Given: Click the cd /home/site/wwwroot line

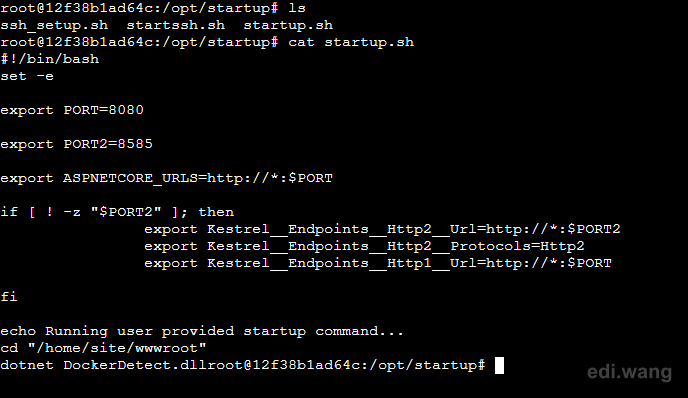Looking at the screenshot, I should pos(103,348).
